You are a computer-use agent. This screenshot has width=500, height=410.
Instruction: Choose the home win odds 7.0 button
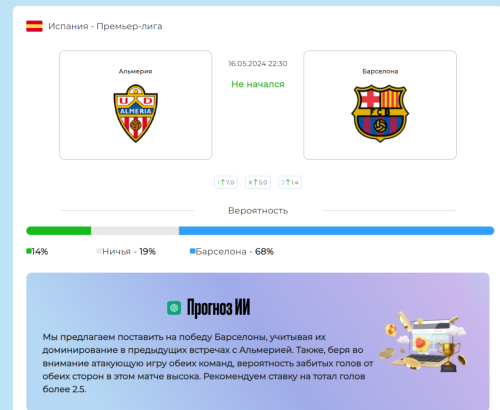coord(226,182)
